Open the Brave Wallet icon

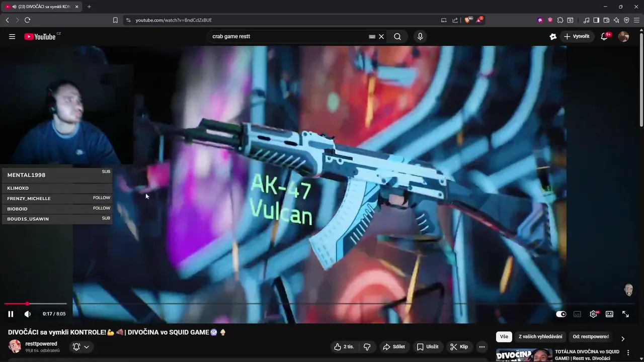(606, 20)
